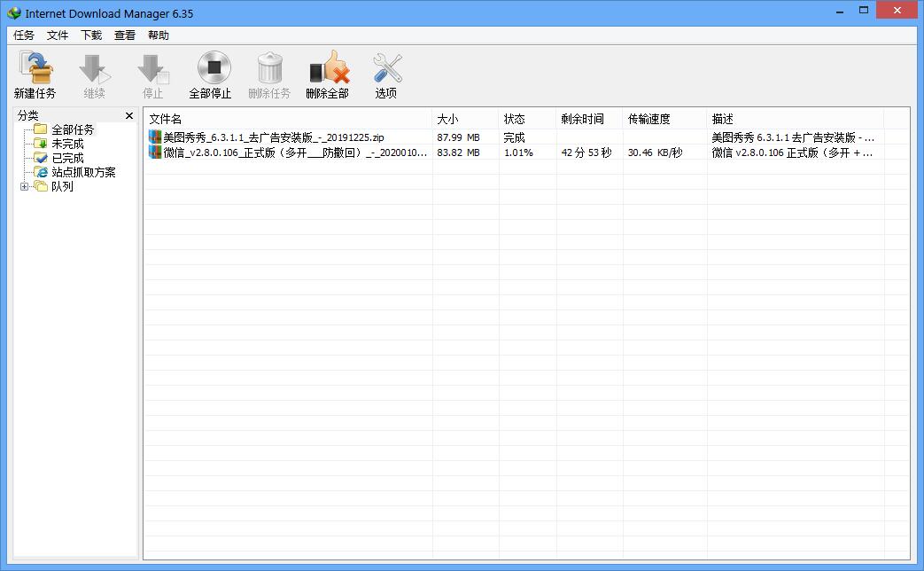Click the IDM logo in the title bar
This screenshot has height=571, width=924.
(x=14, y=12)
